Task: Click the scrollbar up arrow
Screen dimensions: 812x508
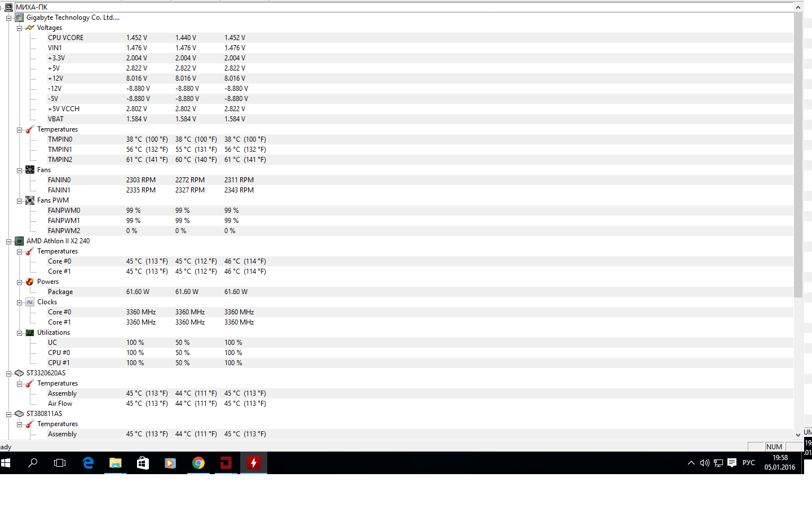Action: [x=798, y=7]
